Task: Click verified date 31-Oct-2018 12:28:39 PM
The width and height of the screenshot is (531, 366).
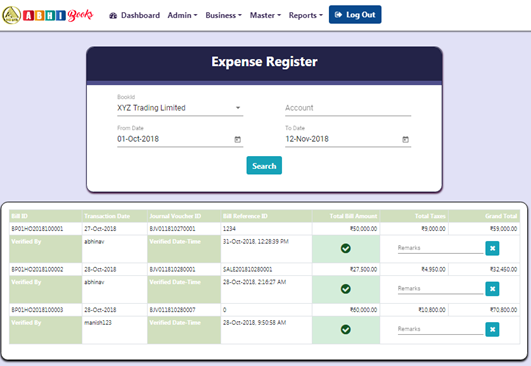Action: pyautogui.click(x=256, y=242)
